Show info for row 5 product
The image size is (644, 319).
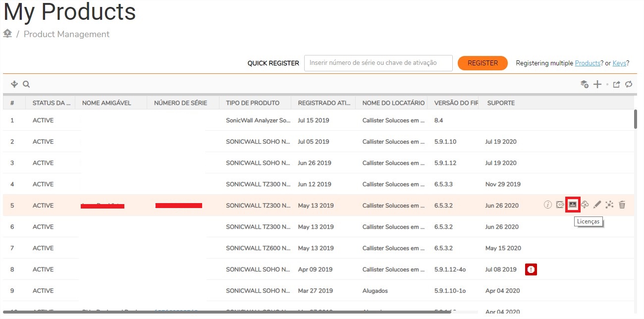point(547,204)
